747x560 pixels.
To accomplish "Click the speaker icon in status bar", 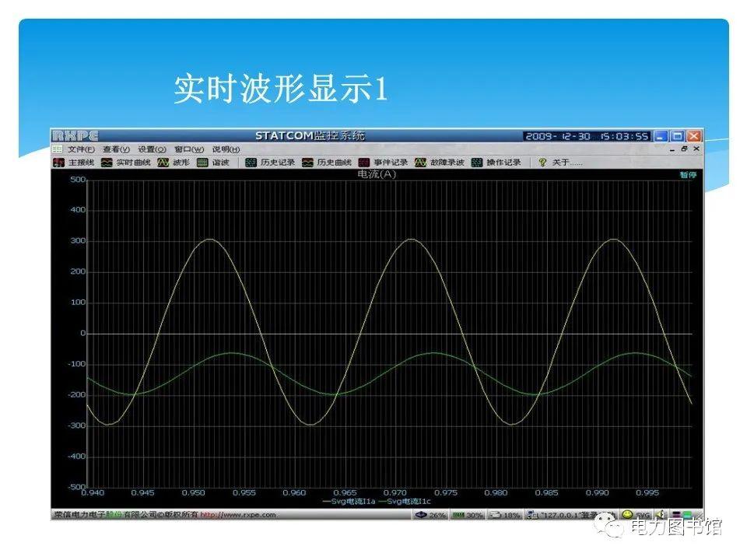I will [661, 514].
